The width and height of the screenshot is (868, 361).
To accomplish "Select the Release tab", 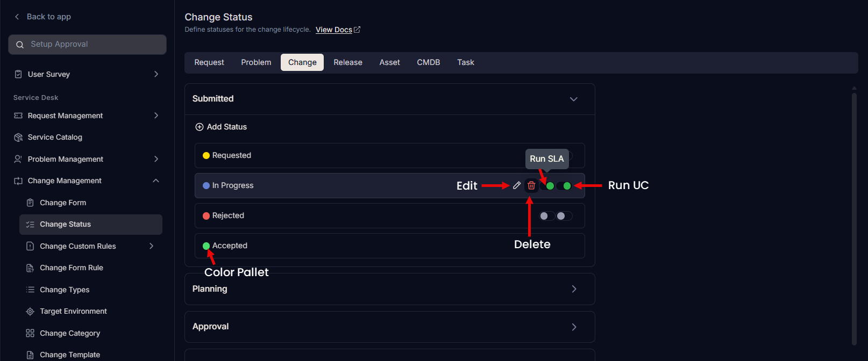I will (x=348, y=62).
